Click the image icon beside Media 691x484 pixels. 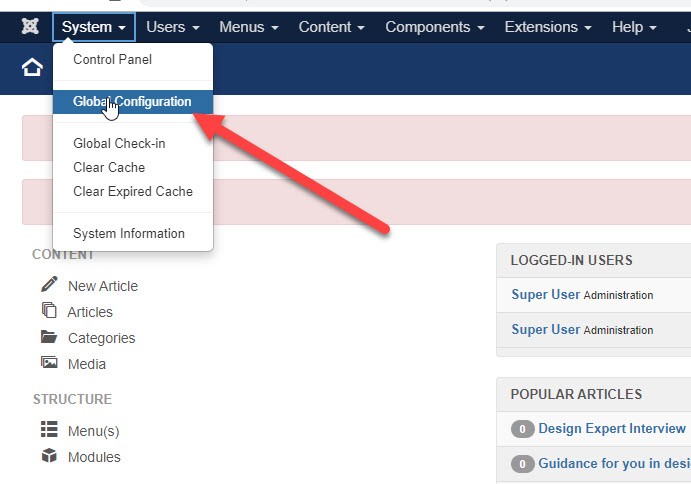(x=49, y=362)
